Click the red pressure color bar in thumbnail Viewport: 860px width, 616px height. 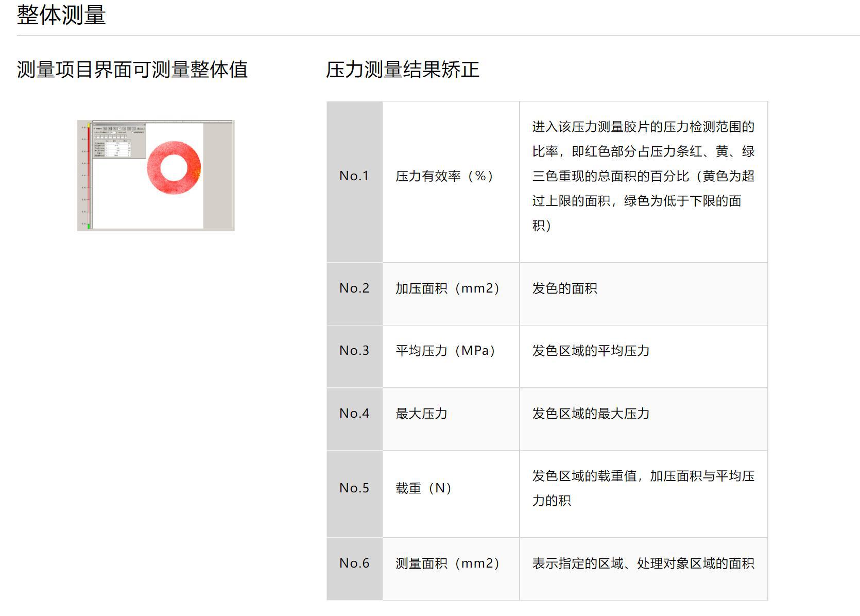click(x=89, y=175)
